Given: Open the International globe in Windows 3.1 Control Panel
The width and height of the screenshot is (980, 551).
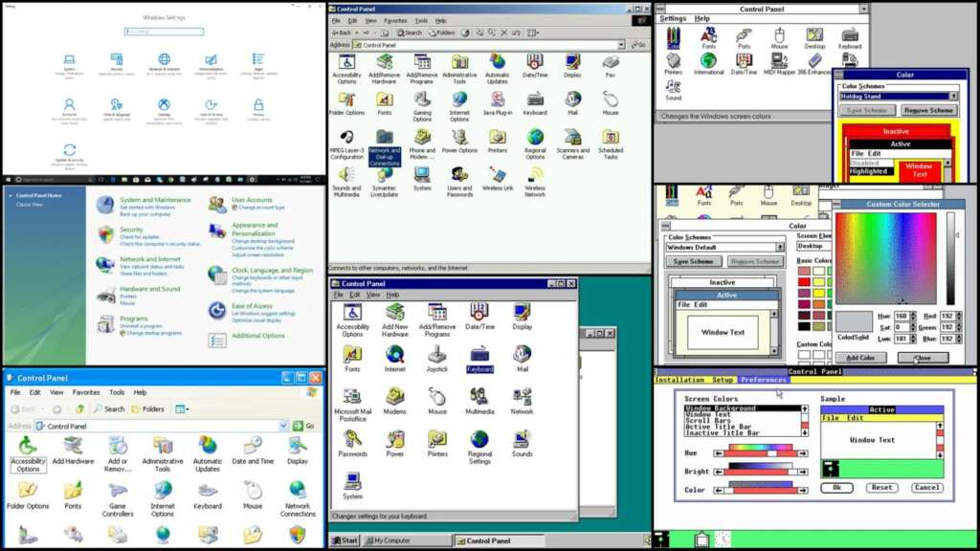Looking at the screenshot, I should click(x=708, y=64).
